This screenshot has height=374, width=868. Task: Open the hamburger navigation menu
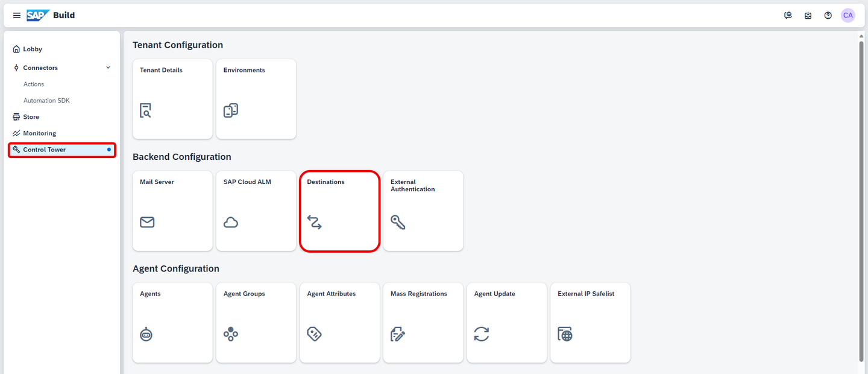click(17, 16)
